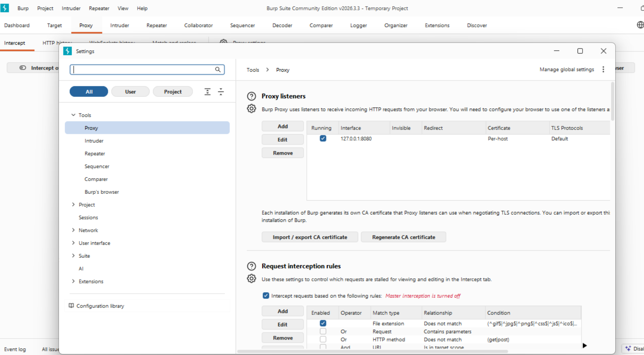Collapse all settings sections icon
Screen dimensions: 644x355
click(221, 92)
